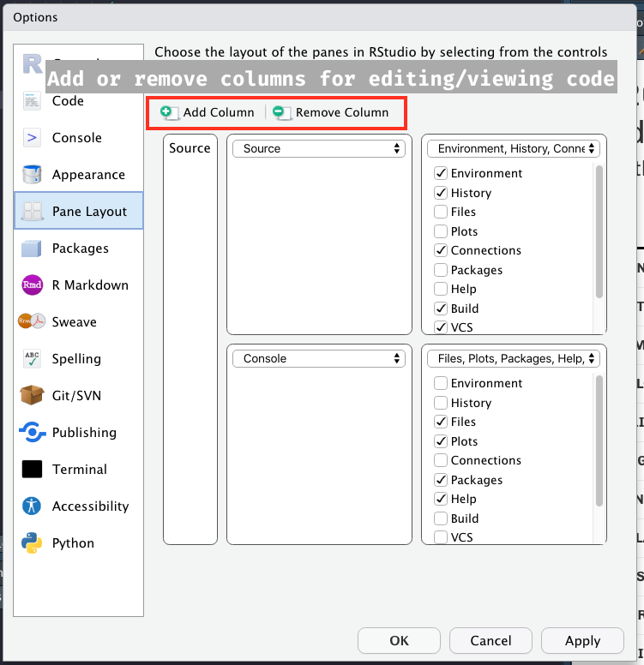Check History in the bottom-right pane
The height and width of the screenshot is (665, 644).
pyautogui.click(x=441, y=403)
